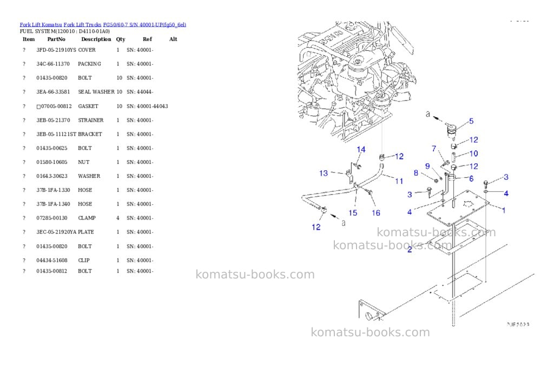This screenshot has width=554, height=392.
Task: Select the Ref column header
Action: click(x=147, y=39)
